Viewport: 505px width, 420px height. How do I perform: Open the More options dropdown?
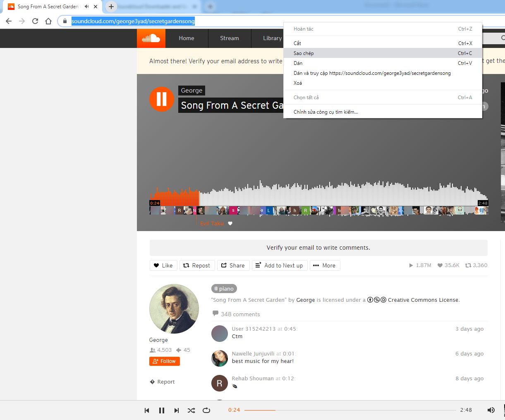click(325, 265)
